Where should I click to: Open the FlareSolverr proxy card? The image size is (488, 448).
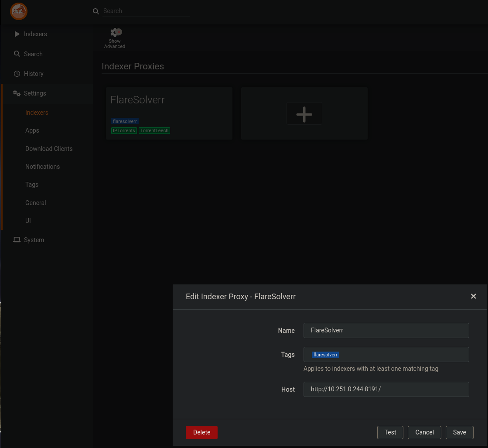click(x=169, y=113)
